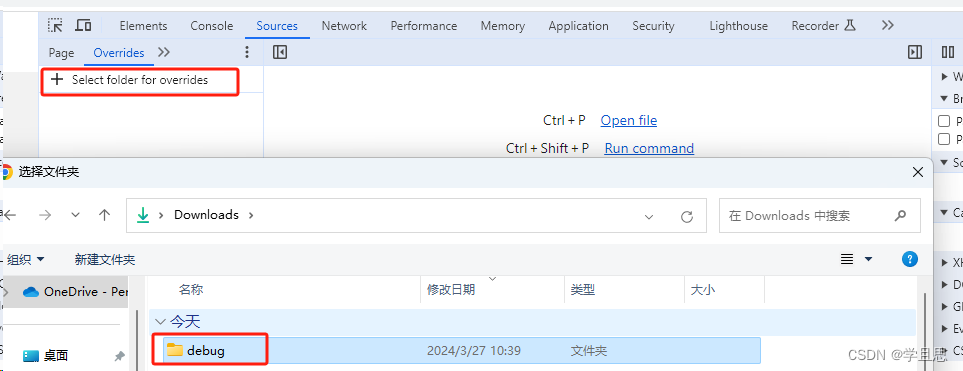Go to the Performance tab

(x=424, y=26)
